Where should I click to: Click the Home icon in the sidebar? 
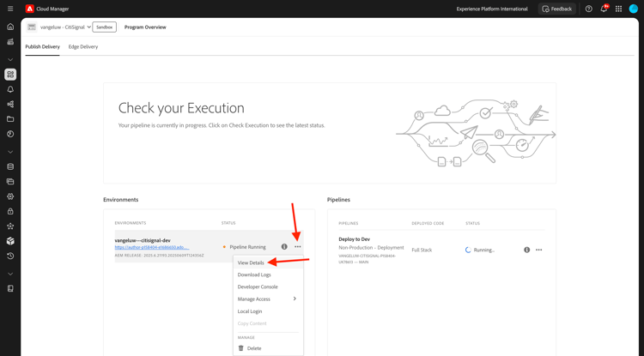[x=10, y=27]
